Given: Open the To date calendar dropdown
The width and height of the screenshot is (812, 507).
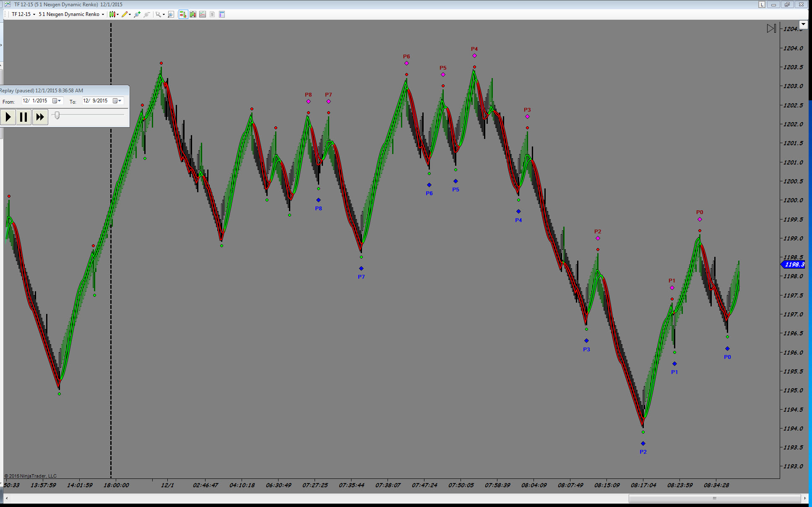Looking at the screenshot, I should point(117,101).
